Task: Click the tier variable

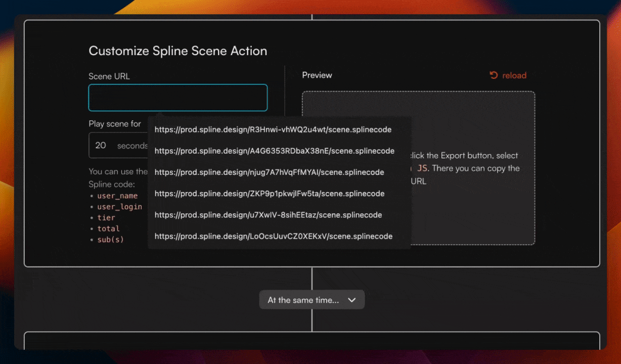Action: (106, 217)
